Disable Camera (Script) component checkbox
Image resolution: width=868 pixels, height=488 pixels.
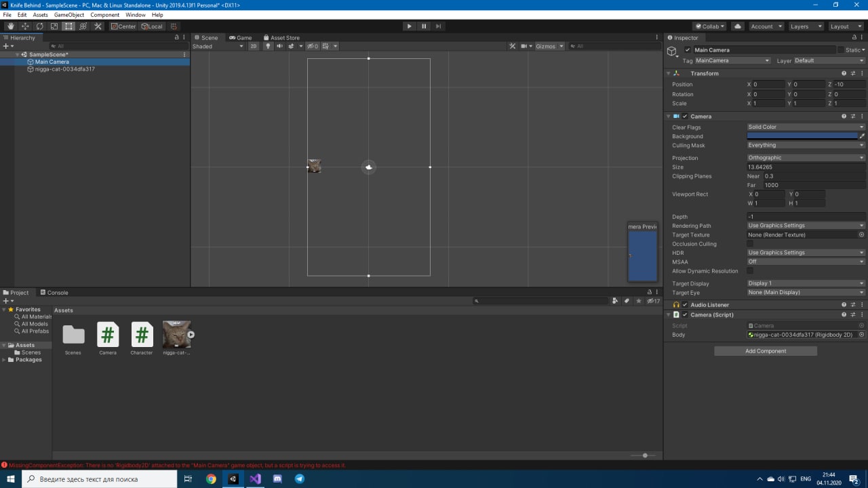[x=685, y=314]
